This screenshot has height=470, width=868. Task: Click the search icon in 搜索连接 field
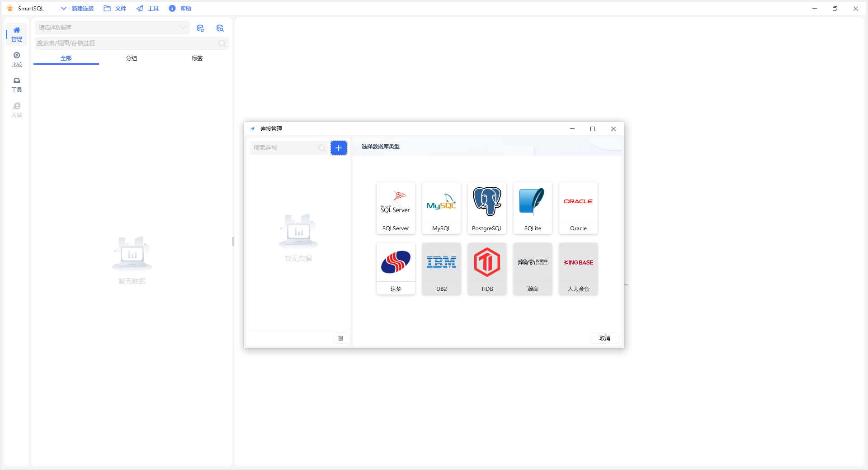click(321, 148)
